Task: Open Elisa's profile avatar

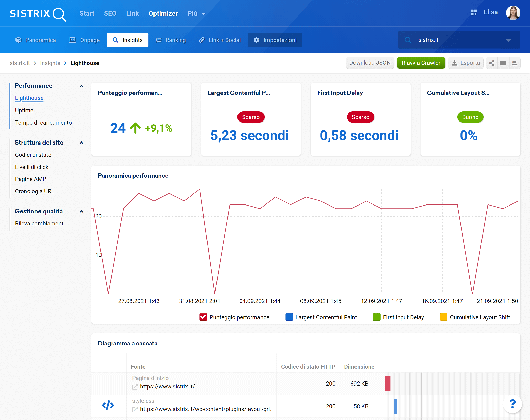Action: [x=513, y=13]
